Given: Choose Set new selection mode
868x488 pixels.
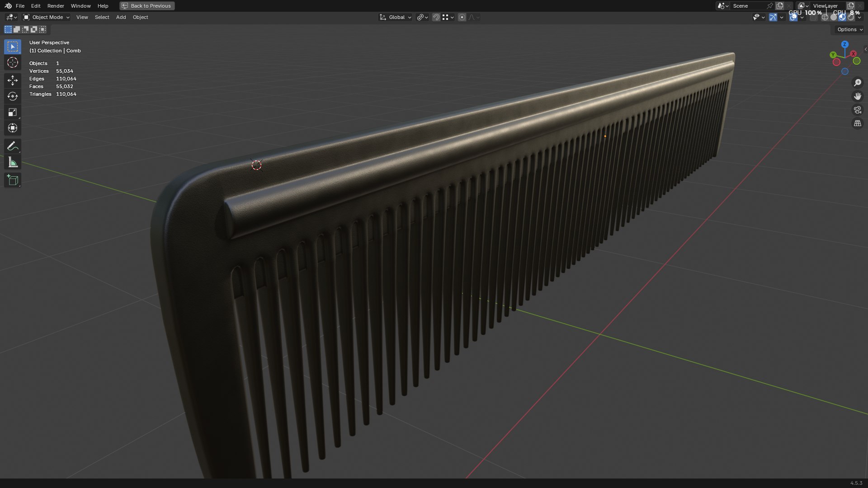Looking at the screenshot, I should [x=8, y=29].
